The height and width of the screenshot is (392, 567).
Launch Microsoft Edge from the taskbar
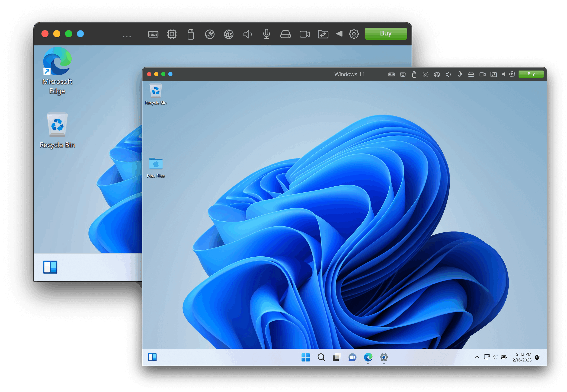pyautogui.click(x=368, y=357)
